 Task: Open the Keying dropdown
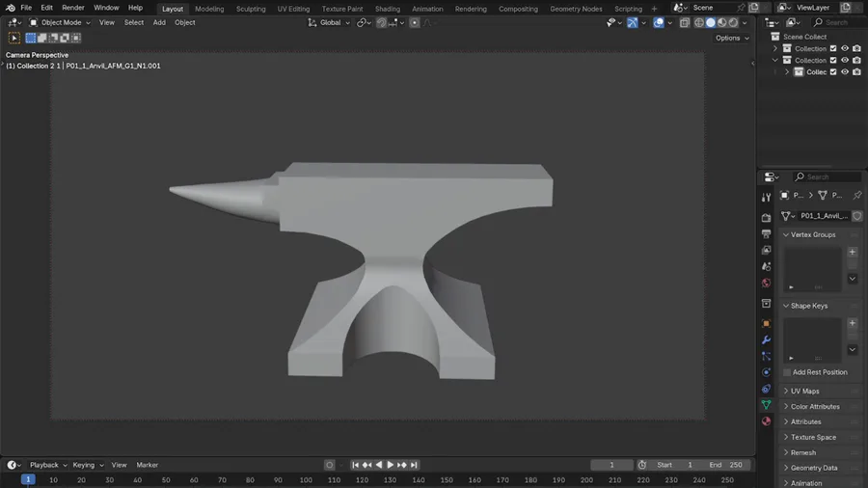[x=88, y=465]
